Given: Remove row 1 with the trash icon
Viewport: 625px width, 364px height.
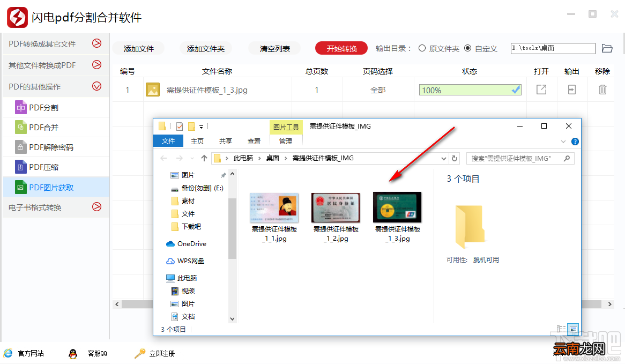Looking at the screenshot, I should click(602, 90).
